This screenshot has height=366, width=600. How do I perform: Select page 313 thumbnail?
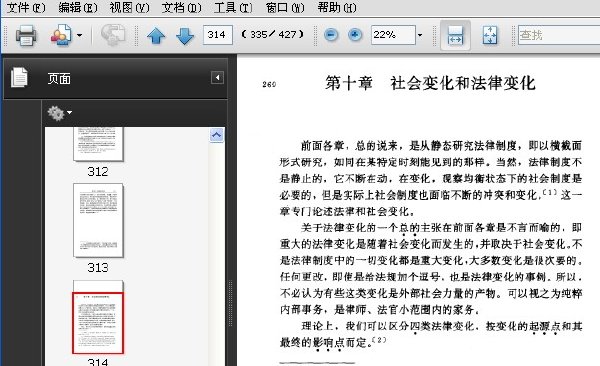click(x=98, y=220)
